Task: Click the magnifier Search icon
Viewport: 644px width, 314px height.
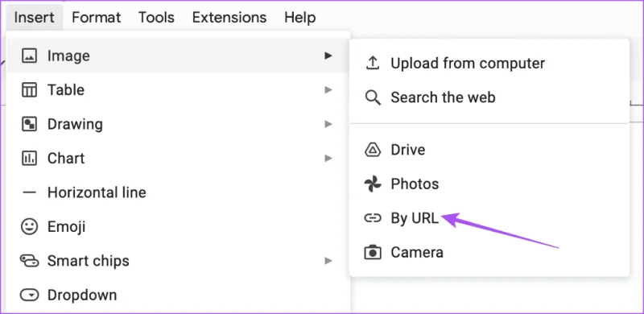Action: [373, 97]
